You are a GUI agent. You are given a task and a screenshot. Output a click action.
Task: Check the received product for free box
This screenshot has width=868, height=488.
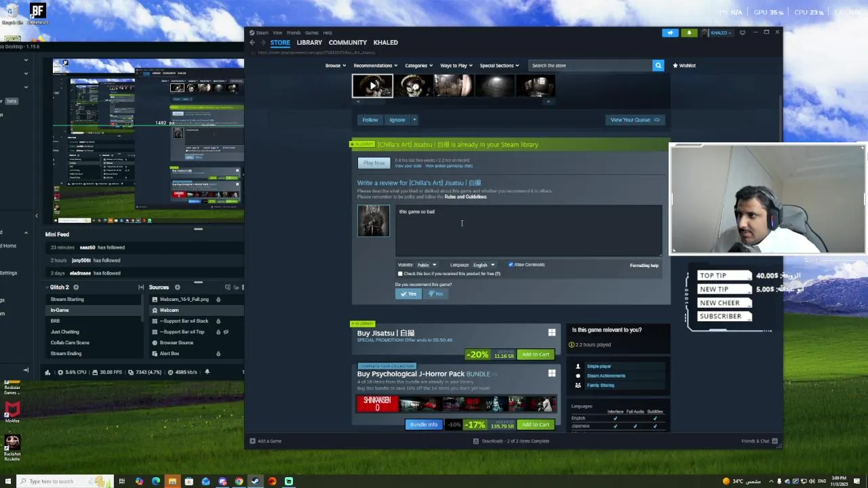400,274
